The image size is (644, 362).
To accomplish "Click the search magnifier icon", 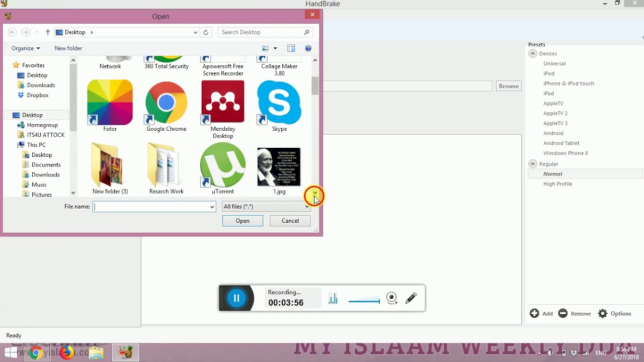I will (306, 32).
